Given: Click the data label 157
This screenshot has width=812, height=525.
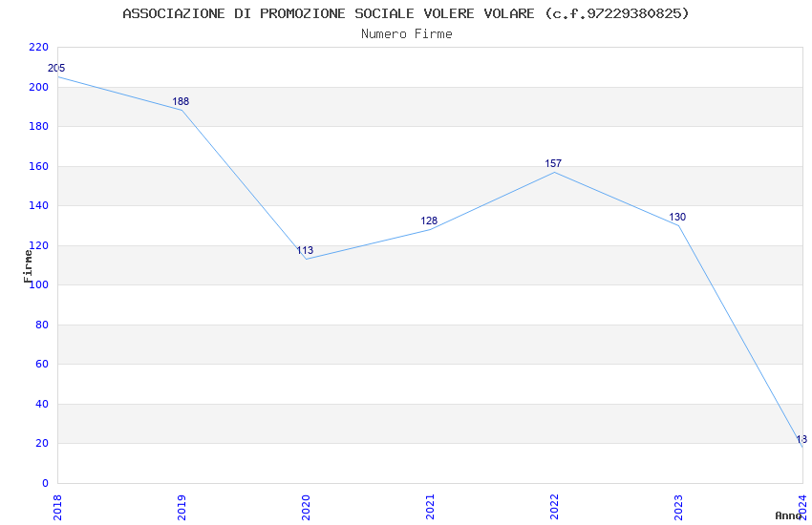Looking at the screenshot, I should tap(553, 163).
